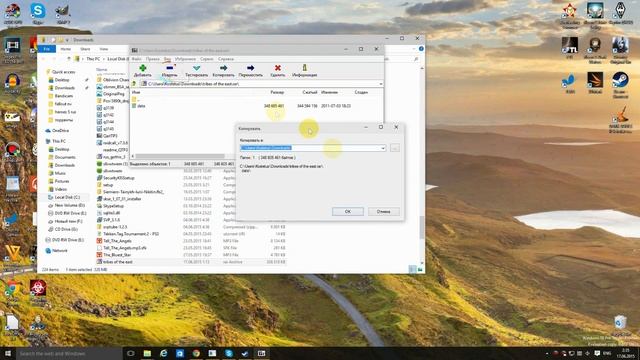Open the Windows Start button

[x=8, y=353]
